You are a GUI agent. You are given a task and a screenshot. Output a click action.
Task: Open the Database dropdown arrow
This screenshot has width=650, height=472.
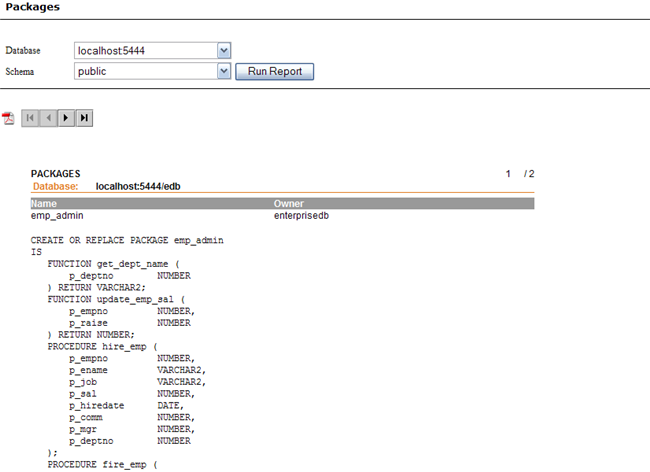224,51
